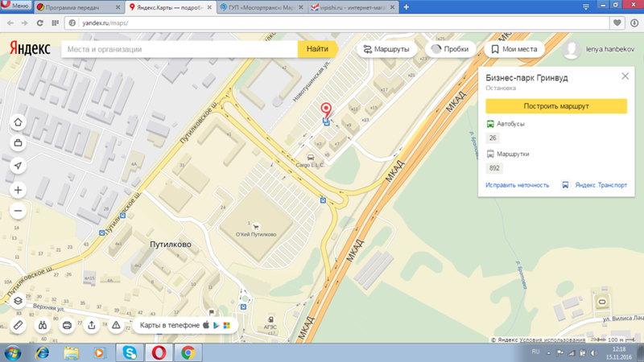Select the ruler distance tool

coord(18,326)
